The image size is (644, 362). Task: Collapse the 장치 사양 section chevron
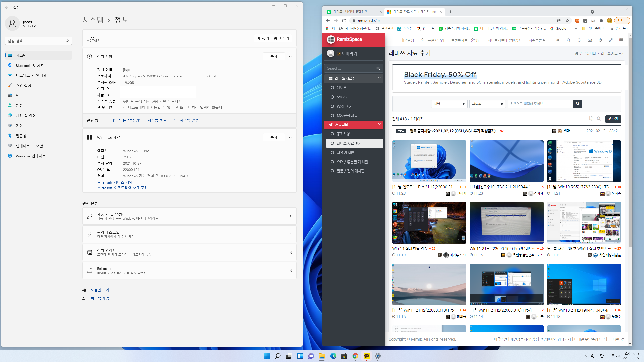click(290, 56)
